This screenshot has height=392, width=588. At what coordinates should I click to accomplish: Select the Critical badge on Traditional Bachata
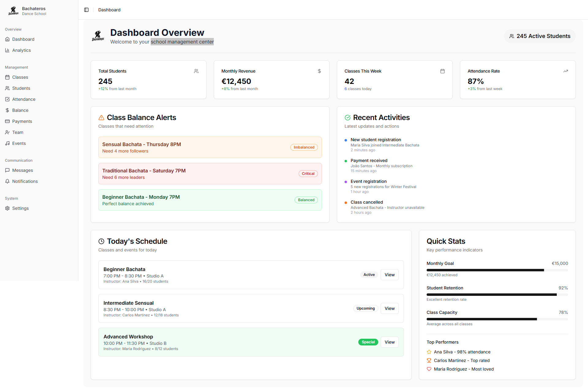(x=308, y=174)
